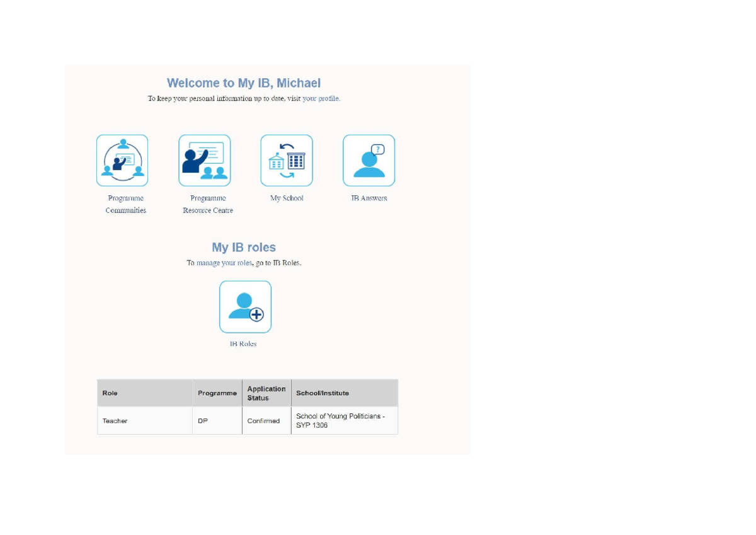Open the Programme Resource Centre icon
The height and width of the screenshot is (535, 756).
pyautogui.click(x=205, y=161)
